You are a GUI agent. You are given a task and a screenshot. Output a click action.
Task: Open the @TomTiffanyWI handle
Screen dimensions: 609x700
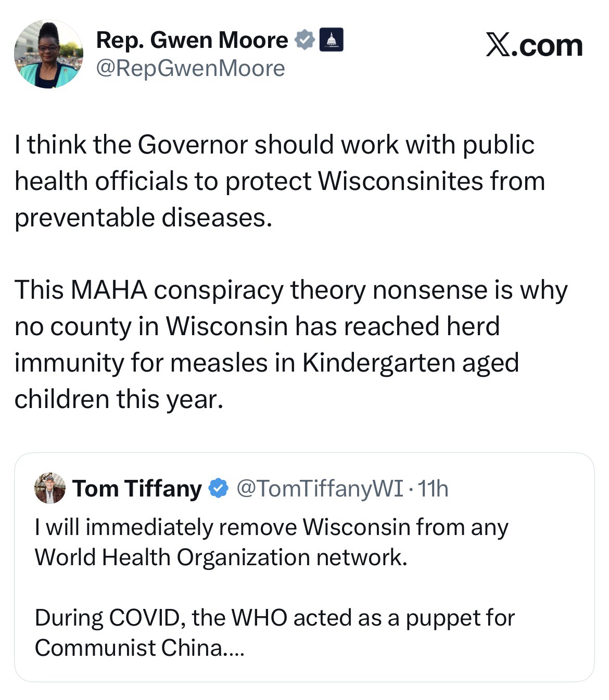point(320,488)
